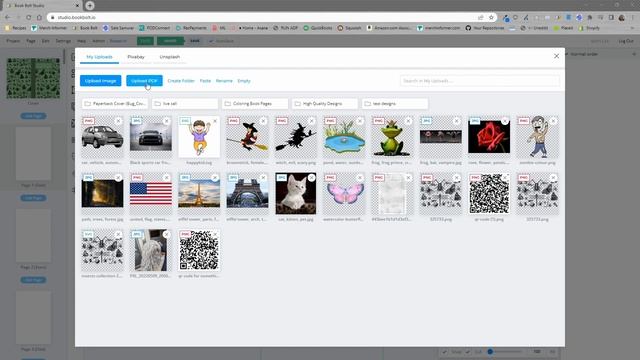Click the Empty link

[x=244, y=81]
